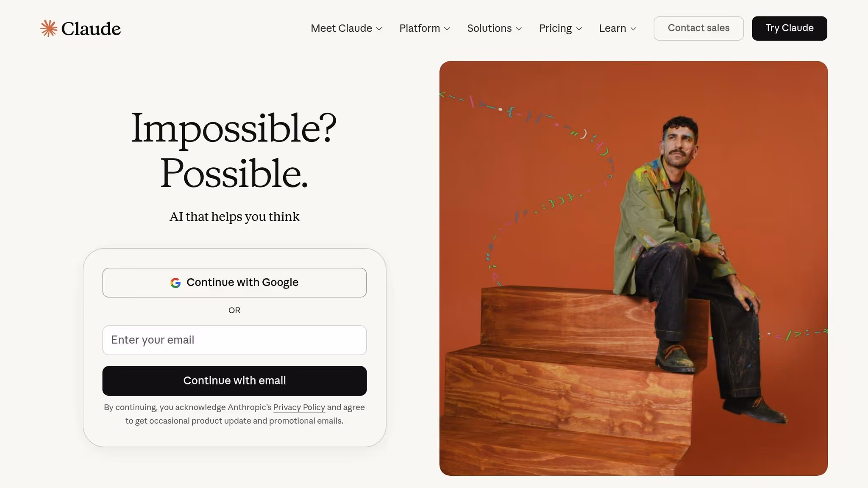Open the Learn menu item
The width and height of the screenshot is (868, 488).
point(618,28)
